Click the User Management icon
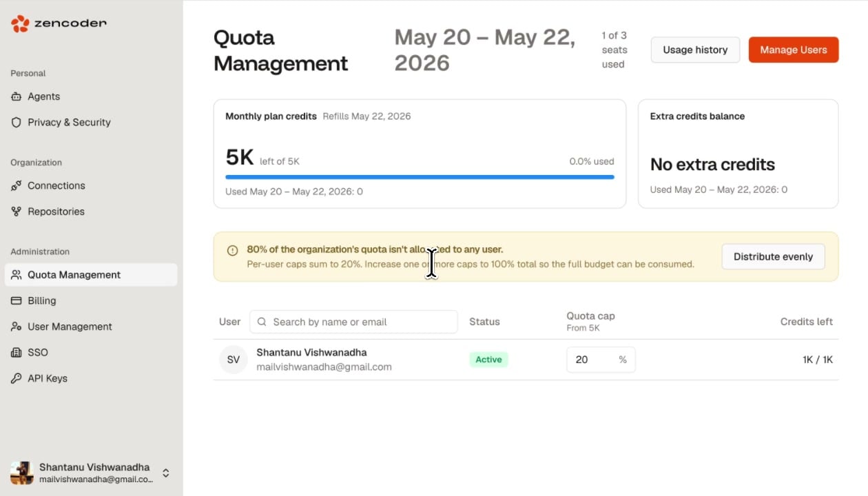This screenshot has width=868, height=496. [17, 327]
